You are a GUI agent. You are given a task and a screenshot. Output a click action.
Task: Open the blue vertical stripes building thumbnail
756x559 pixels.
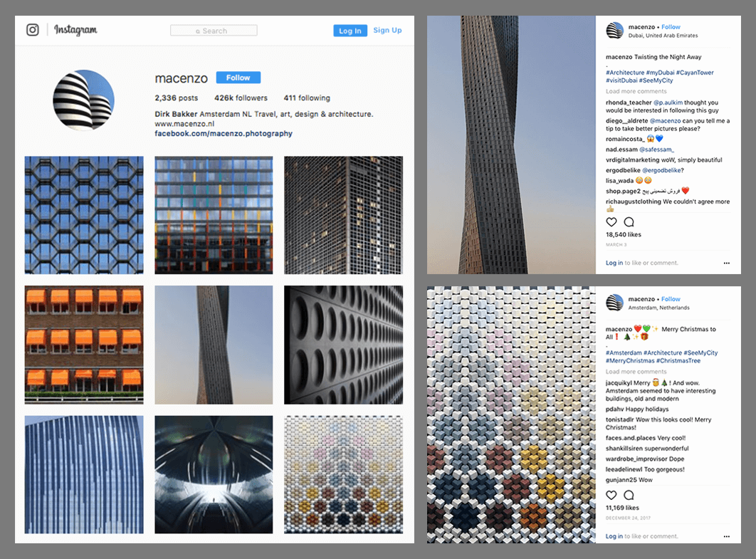(x=84, y=474)
